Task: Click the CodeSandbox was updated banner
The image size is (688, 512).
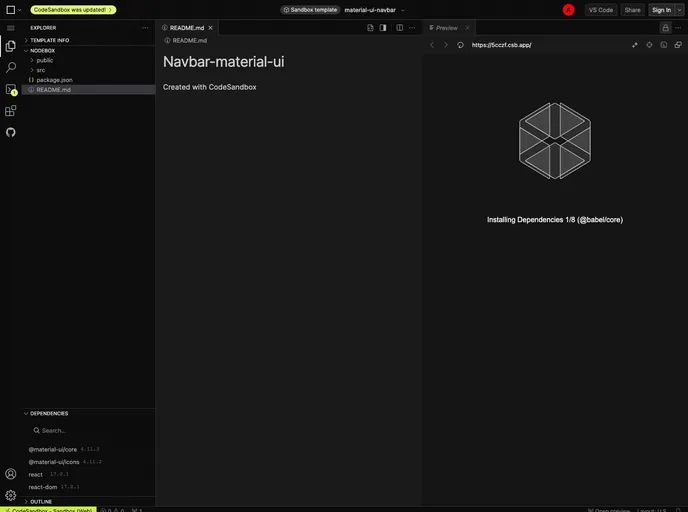Action: tap(73, 10)
